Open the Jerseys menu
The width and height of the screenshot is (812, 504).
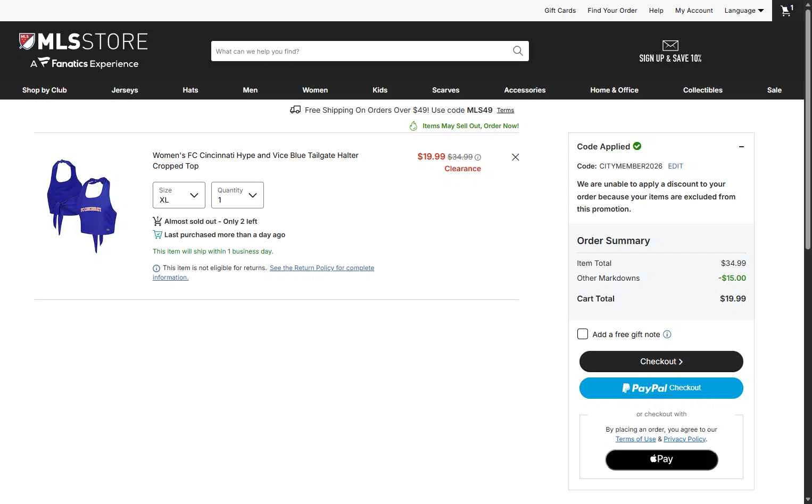coord(125,90)
